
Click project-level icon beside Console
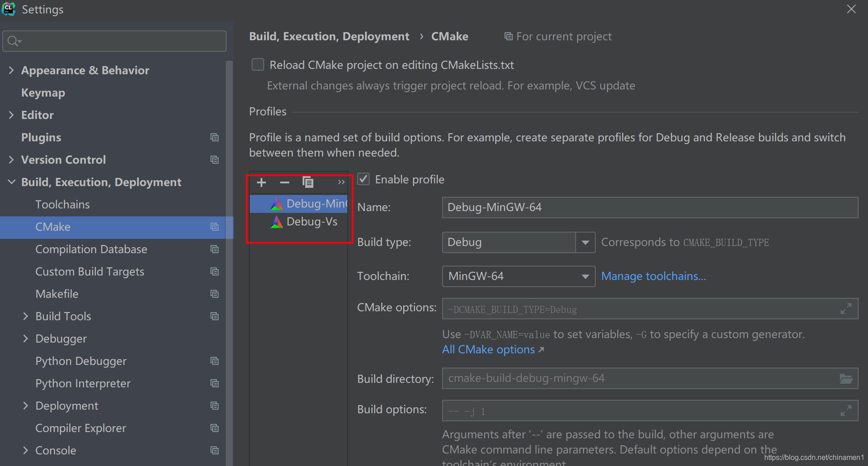[x=215, y=450]
